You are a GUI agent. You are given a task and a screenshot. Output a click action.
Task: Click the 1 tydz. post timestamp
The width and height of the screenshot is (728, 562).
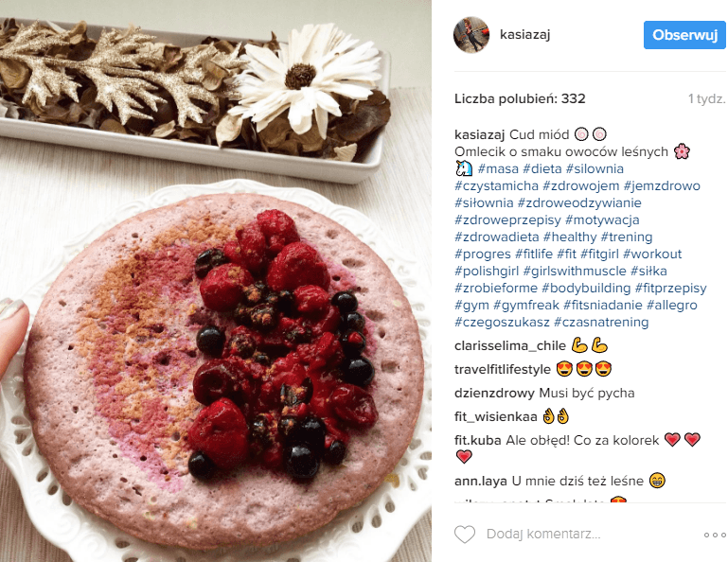[706, 98]
